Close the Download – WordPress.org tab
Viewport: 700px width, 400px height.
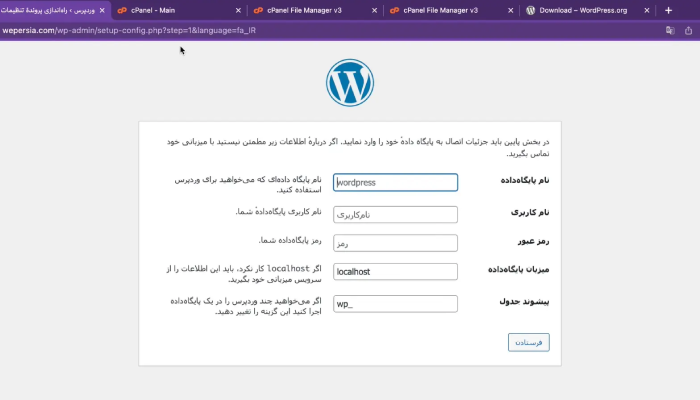click(x=646, y=10)
